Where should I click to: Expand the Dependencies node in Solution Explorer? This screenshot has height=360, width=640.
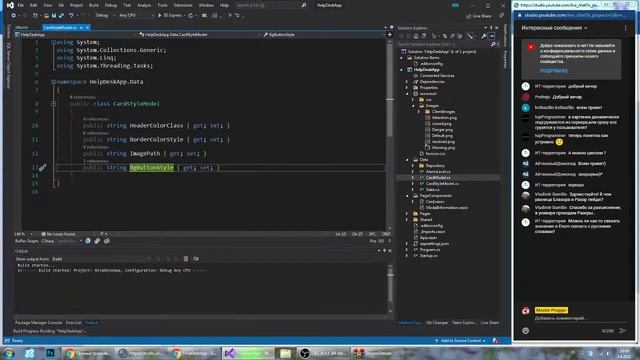pos(407,82)
